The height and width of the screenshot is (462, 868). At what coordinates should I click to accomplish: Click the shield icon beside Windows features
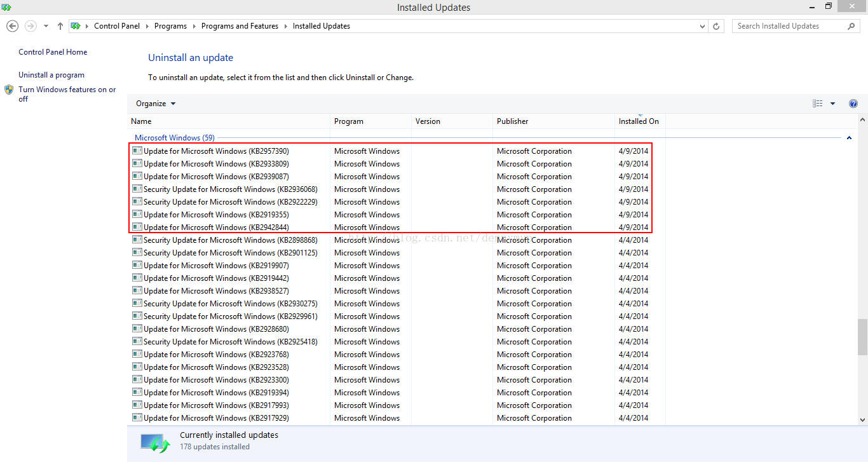pyautogui.click(x=9, y=90)
